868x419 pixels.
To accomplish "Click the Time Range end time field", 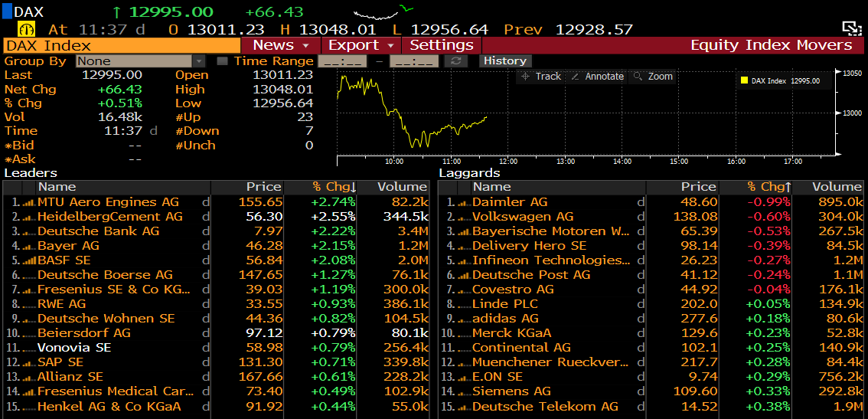I will click(x=414, y=61).
